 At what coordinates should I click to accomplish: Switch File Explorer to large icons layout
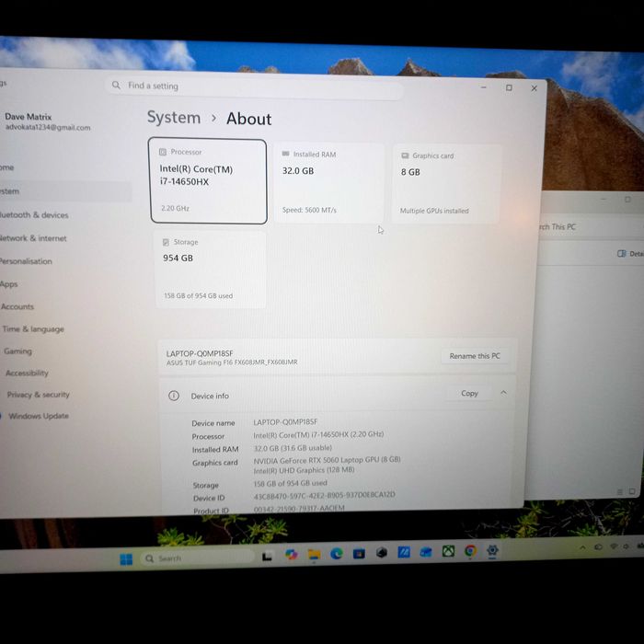point(633,491)
